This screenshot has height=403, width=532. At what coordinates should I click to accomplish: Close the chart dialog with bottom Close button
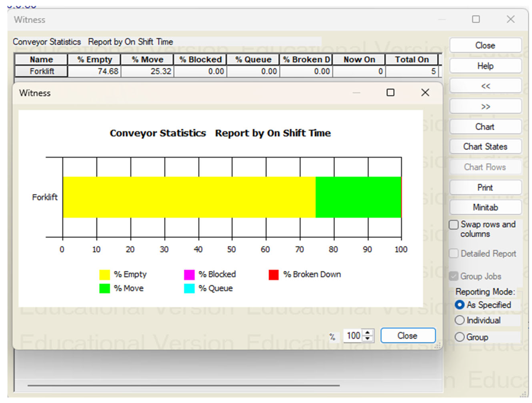[x=408, y=336]
